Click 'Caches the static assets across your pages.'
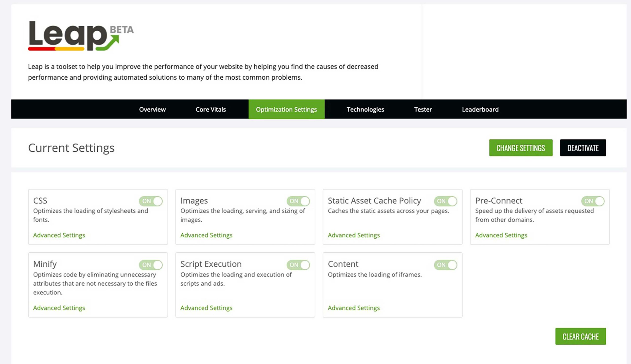 pyautogui.click(x=388, y=211)
